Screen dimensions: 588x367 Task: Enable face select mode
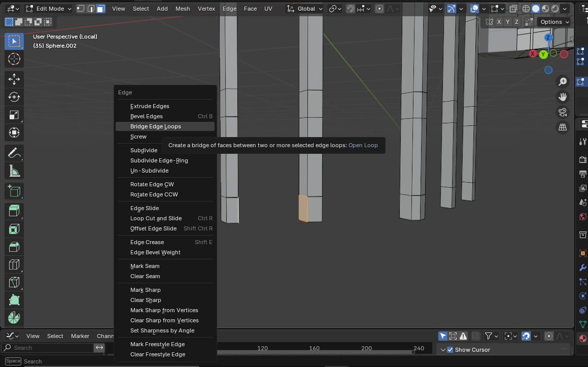coord(101,9)
